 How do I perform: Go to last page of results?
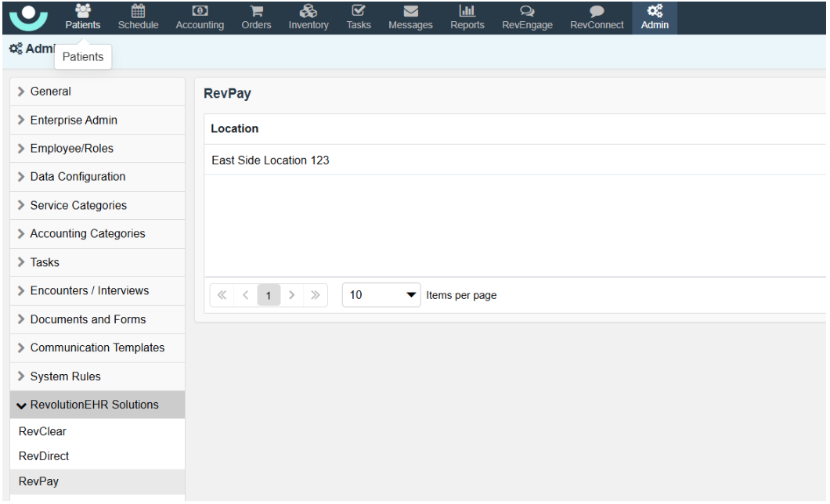click(x=316, y=295)
